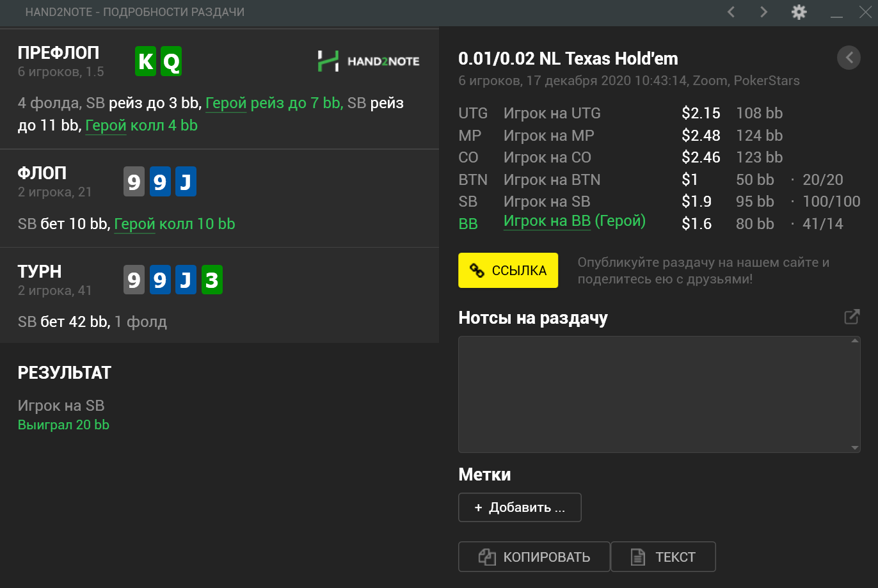Select the green King card on preflop

coord(146,61)
